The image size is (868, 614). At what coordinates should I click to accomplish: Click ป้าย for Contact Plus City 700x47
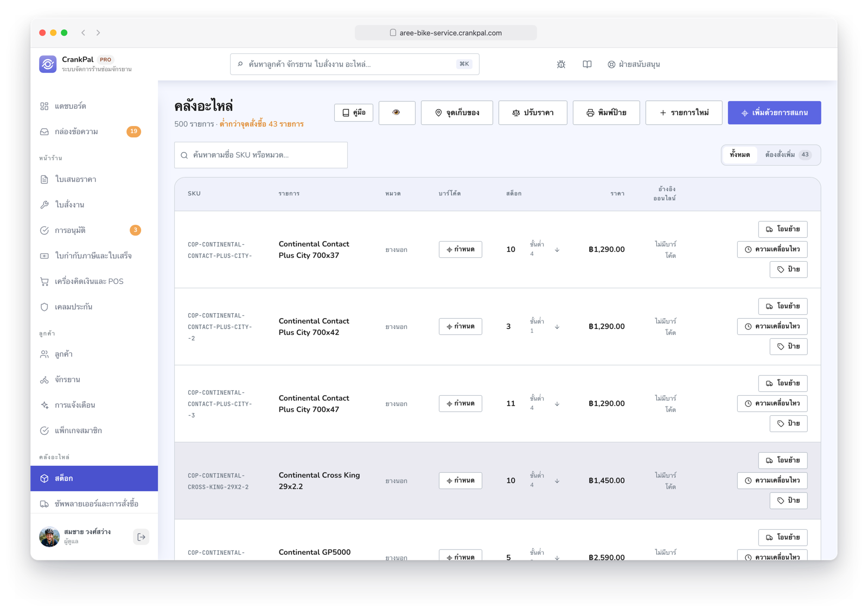[x=788, y=423]
